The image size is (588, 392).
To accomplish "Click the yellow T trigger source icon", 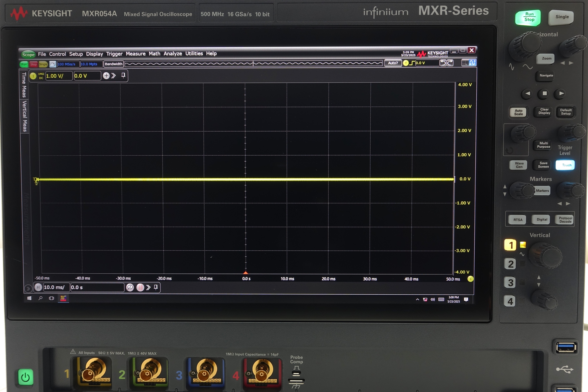I will pos(406,63).
